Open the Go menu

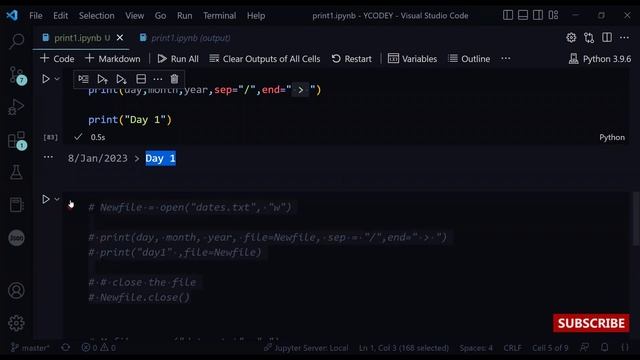click(x=160, y=16)
